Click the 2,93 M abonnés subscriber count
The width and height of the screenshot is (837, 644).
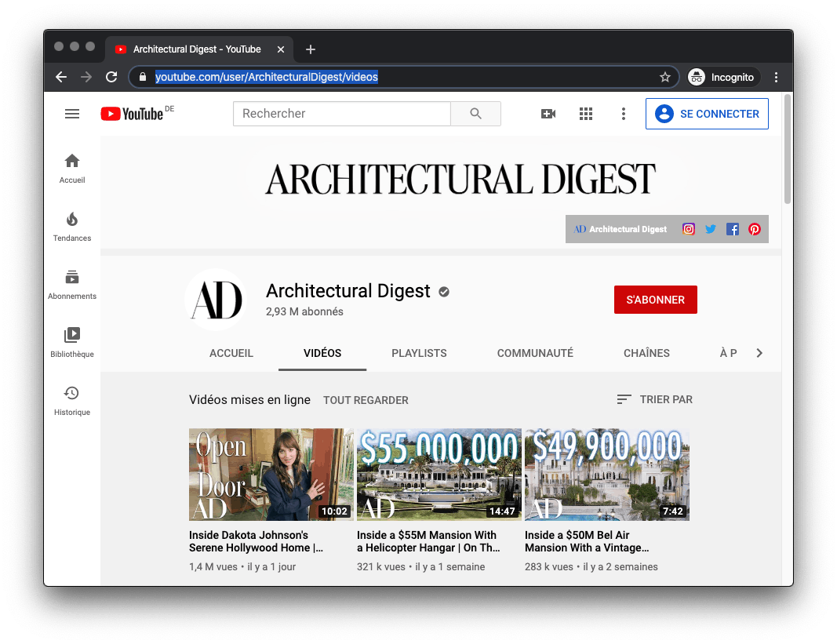[304, 311]
